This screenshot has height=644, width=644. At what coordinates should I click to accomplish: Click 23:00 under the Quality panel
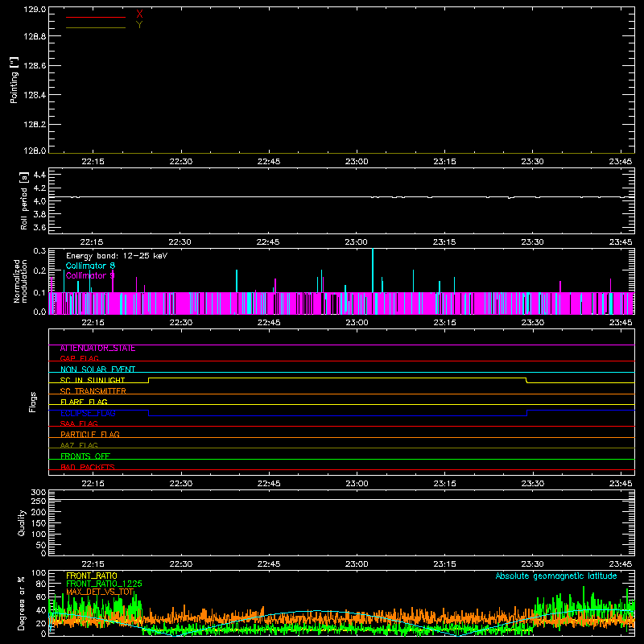click(x=357, y=564)
